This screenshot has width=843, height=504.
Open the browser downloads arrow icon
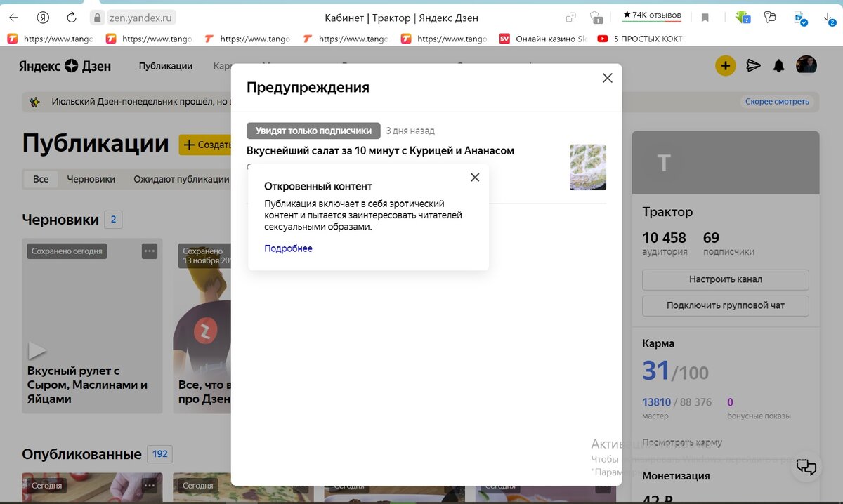coord(828,18)
